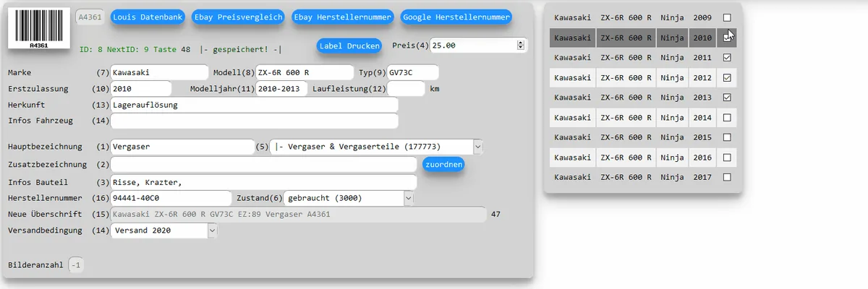
Task: Click the Ninja cell in the 2014 row
Action: point(672,117)
